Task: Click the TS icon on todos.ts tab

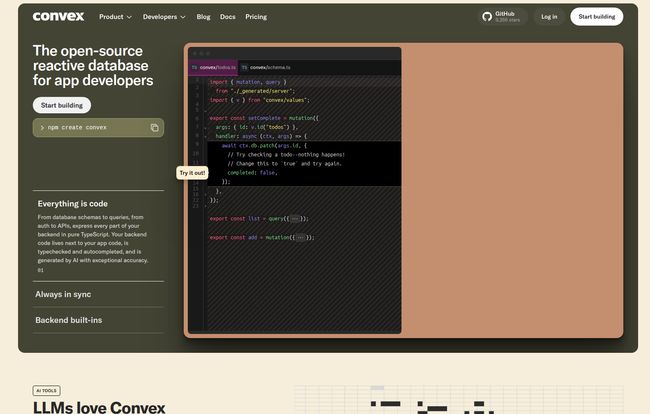Action: coord(194,67)
